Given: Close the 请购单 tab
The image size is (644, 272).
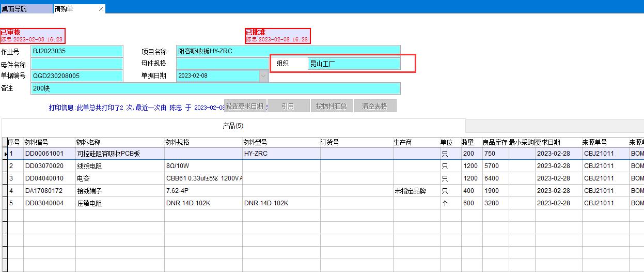Looking at the screenshot, I should tap(101, 9).
